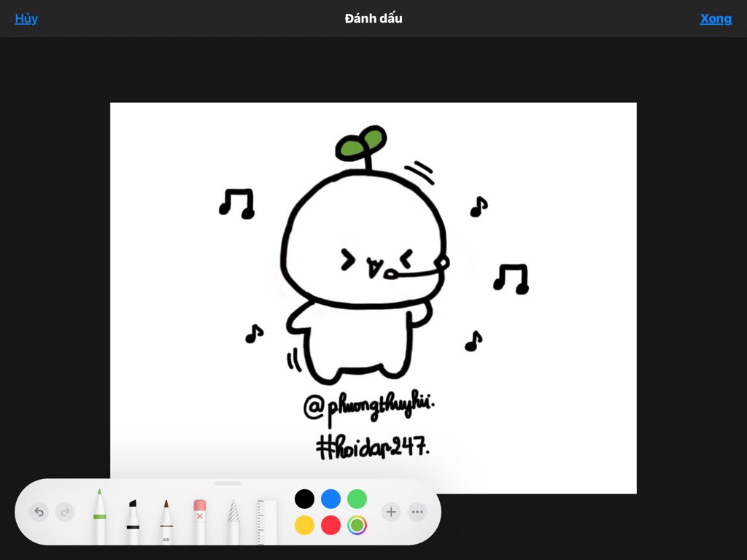Select the brown pencil tool
This screenshot has height=560, width=747.
pos(166,522)
